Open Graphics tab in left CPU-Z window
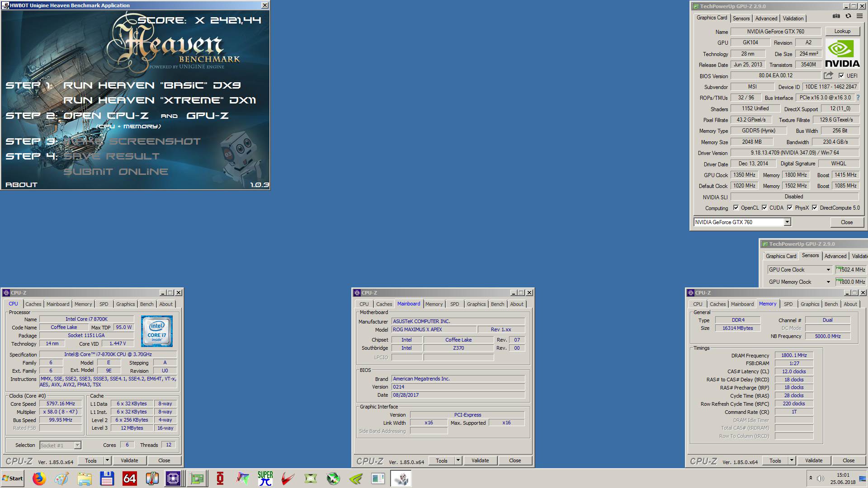This screenshot has width=868, height=488. click(125, 304)
